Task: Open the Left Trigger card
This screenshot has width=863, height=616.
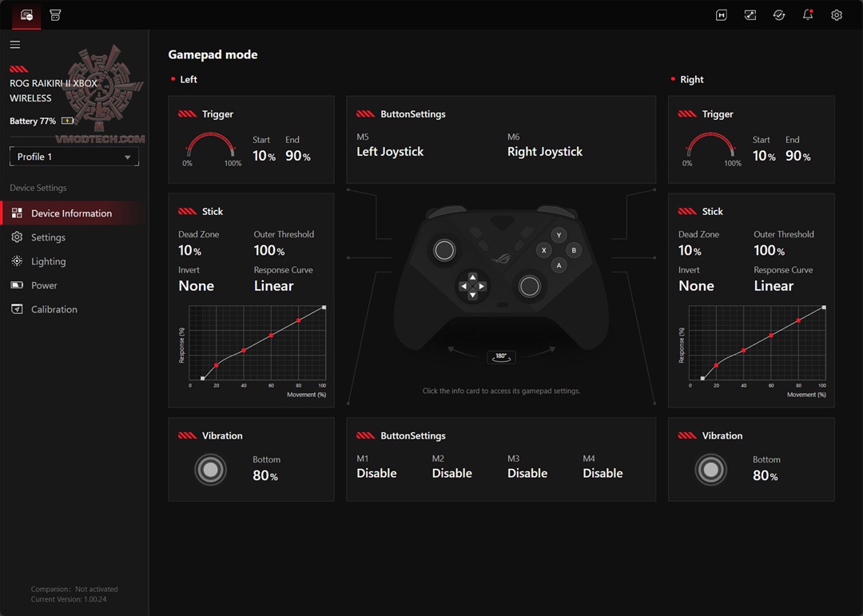Action: (x=251, y=140)
